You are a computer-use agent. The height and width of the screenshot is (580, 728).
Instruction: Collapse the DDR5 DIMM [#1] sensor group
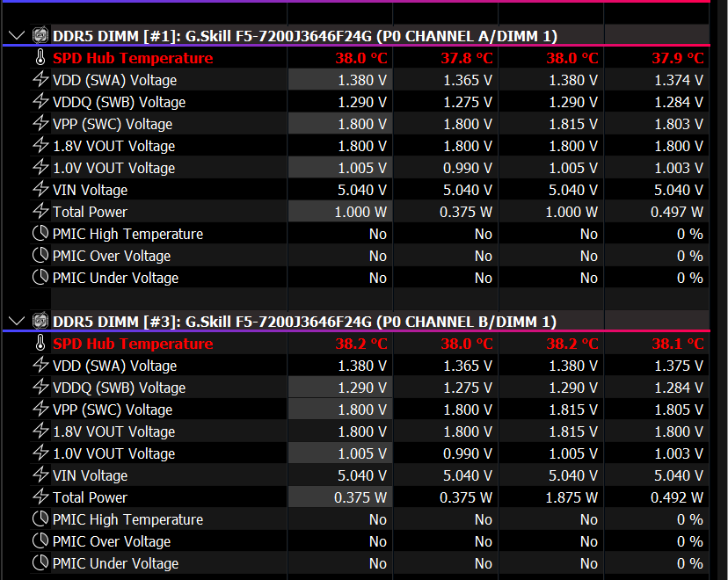click(17, 35)
